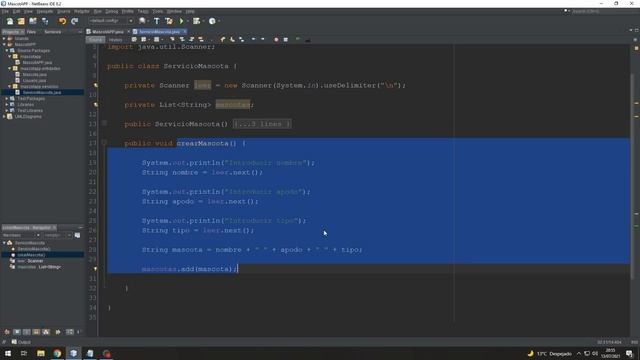Expand the UMLDiagrams project node
Viewport: 640px width, 360px height.
(4, 116)
